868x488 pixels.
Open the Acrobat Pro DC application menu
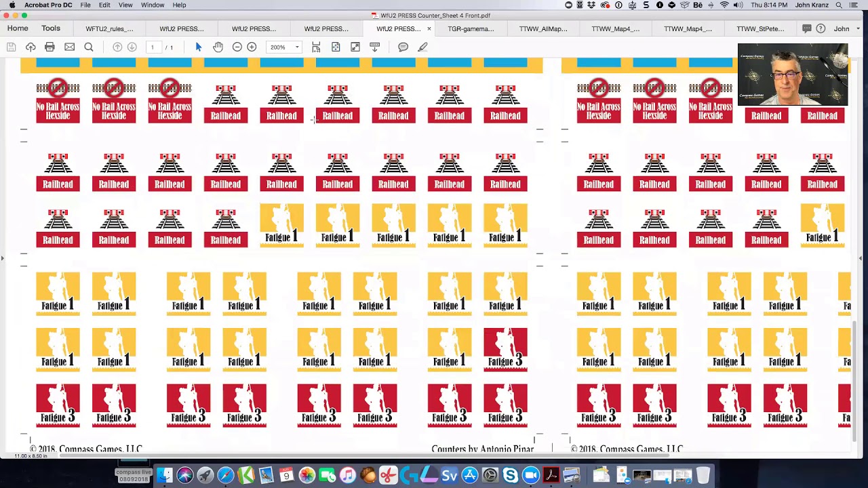pyautogui.click(x=48, y=5)
